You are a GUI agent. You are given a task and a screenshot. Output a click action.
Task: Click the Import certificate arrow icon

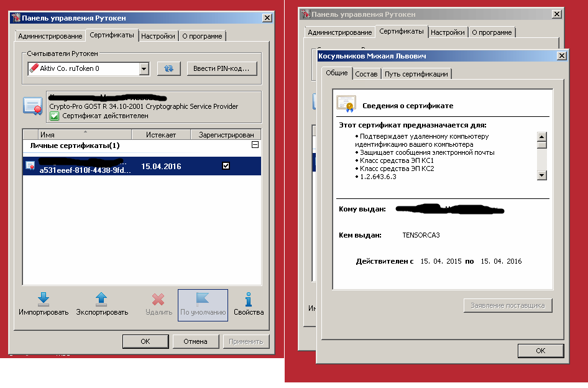pos(43,299)
